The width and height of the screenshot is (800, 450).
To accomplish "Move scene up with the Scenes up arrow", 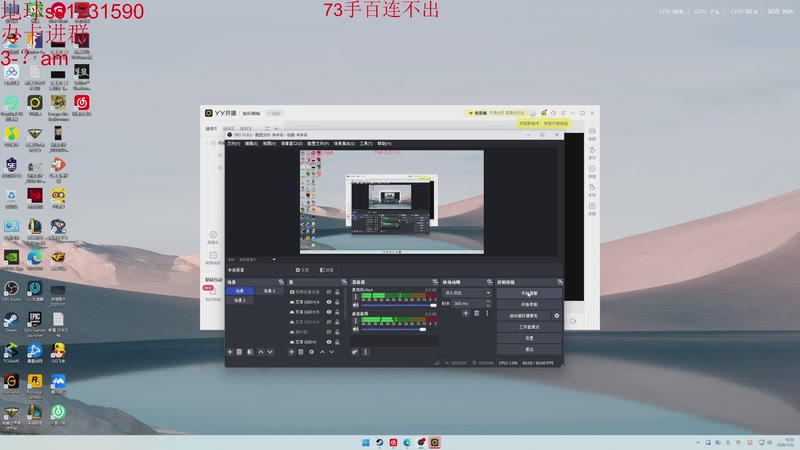I will (261, 352).
